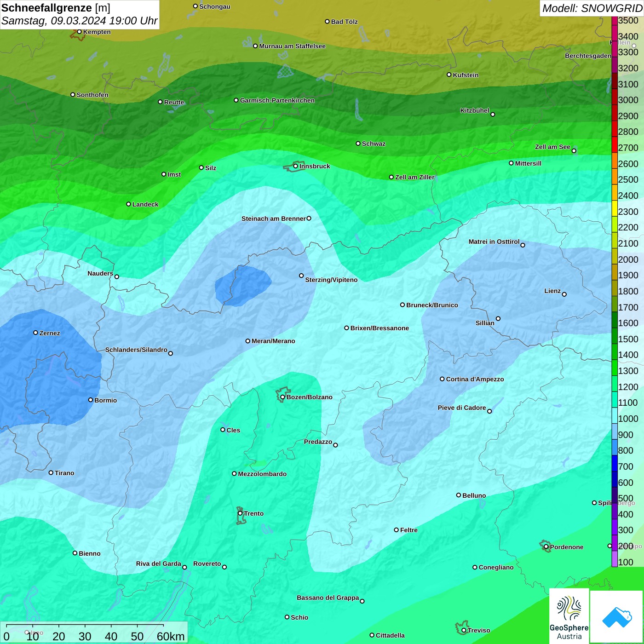644x644 pixels.
Task: Click the Bad Tölz location dot
Action: (x=327, y=21)
